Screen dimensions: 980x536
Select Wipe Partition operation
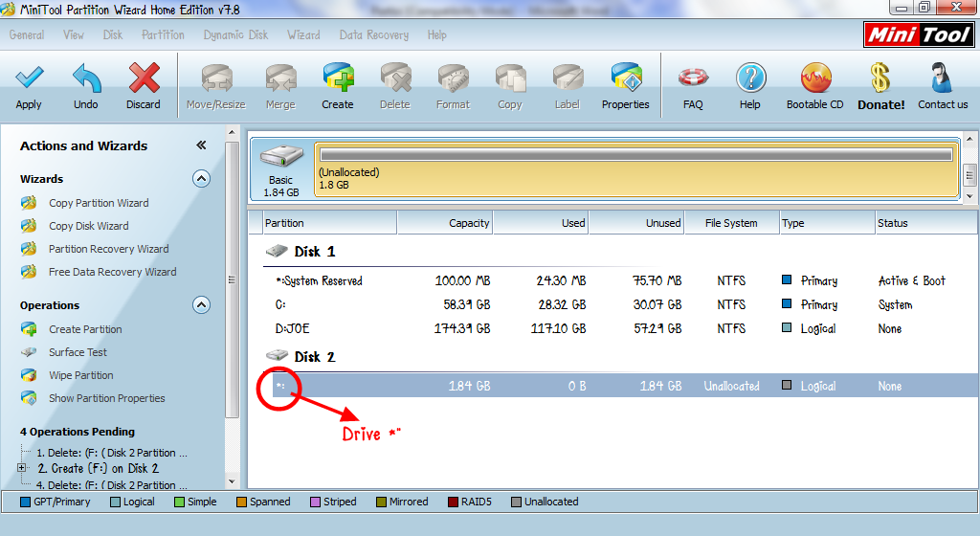(81, 375)
